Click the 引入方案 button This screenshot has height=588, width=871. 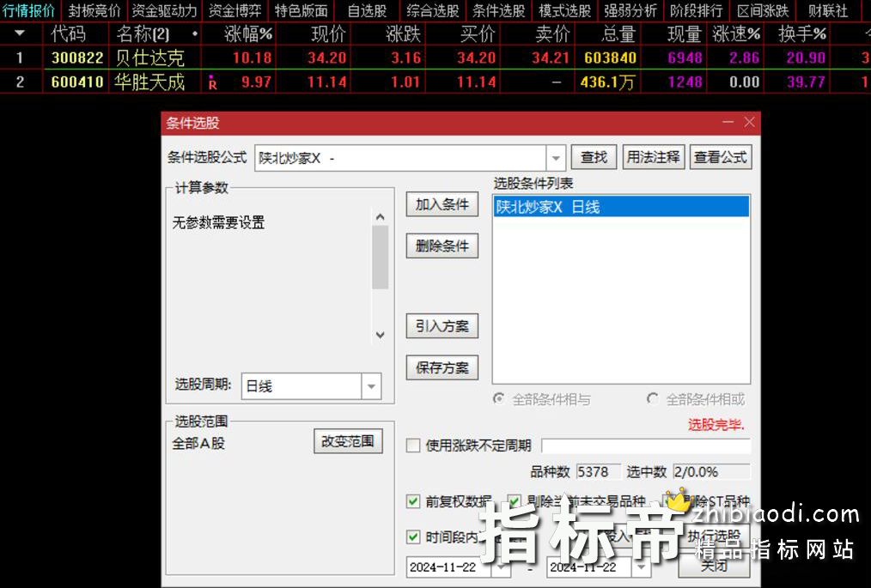click(442, 326)
